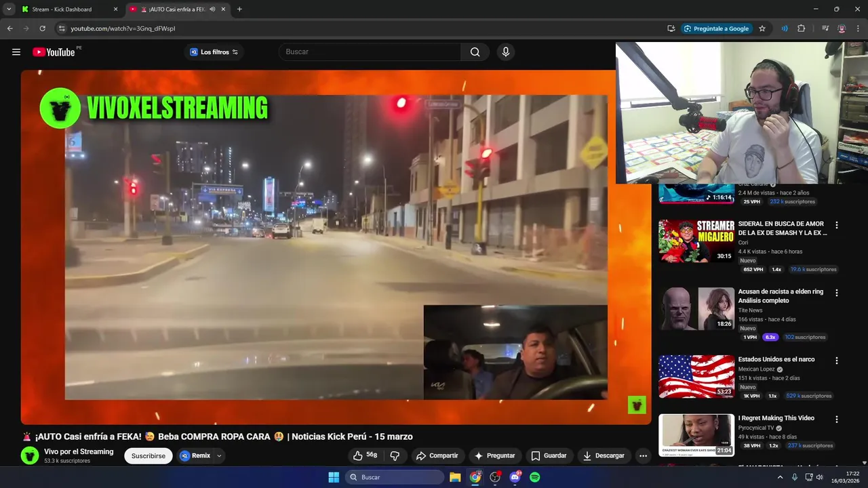Save video with Guardar button
This screenshot has height=488, width=868.
[549, 455]
